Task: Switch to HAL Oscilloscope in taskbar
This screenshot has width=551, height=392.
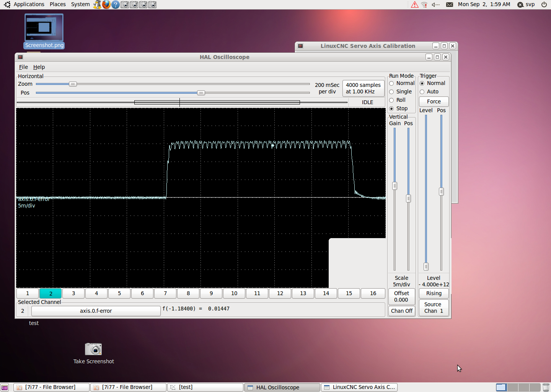Action: [x=282, y=387]
